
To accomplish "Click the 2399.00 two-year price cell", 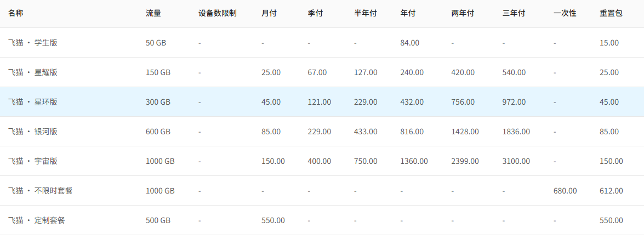I will point(465,161).
